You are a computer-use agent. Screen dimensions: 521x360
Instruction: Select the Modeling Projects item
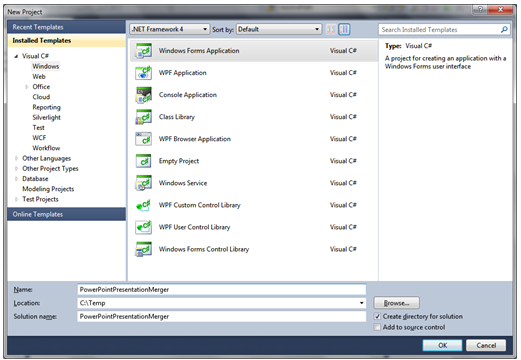pyautogui.click(x=48, y=189)
